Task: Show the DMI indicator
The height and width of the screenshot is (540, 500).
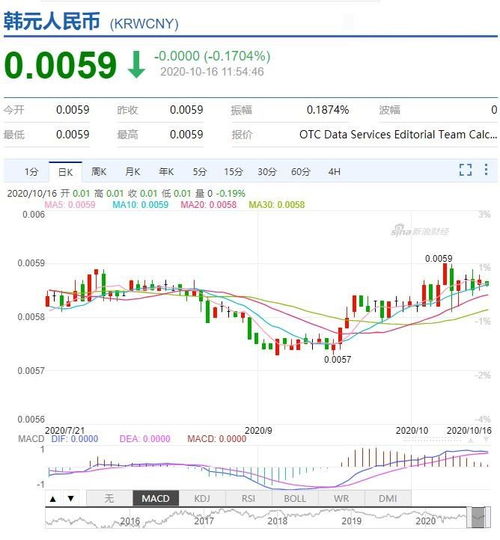Action: pos(388,498)
